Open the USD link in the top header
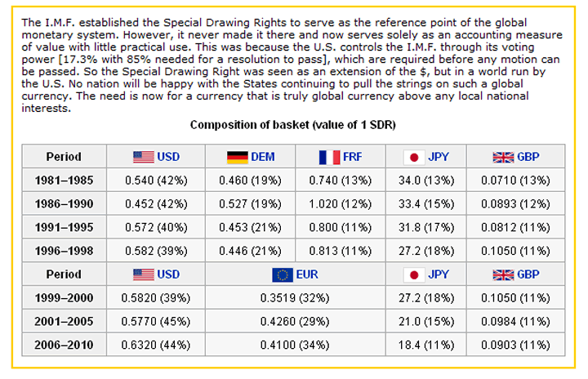 click(168, 157)
